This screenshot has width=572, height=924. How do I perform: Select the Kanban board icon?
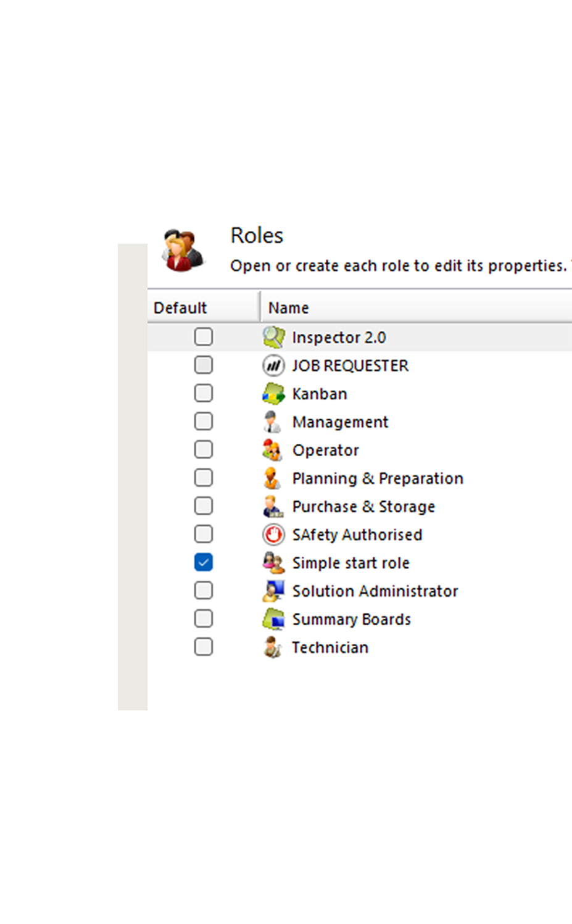point(273,393)
